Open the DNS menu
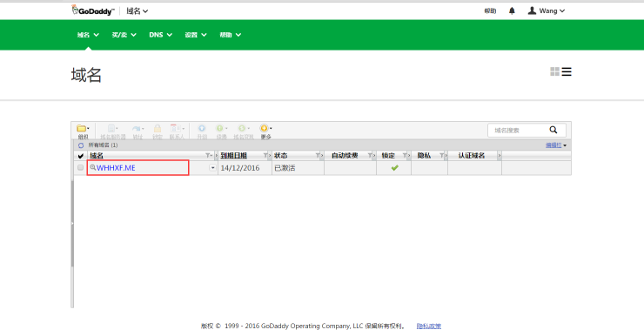 tap(161, 35)
